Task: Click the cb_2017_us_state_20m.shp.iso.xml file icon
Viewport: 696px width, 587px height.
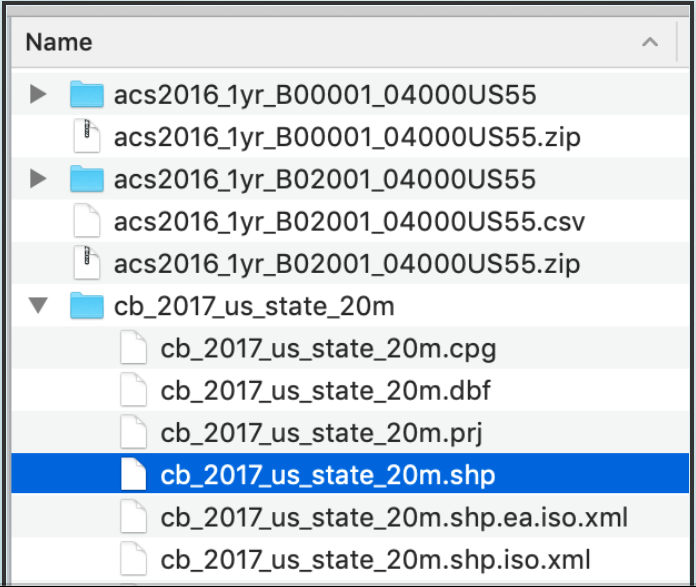Action: (133, 559)
